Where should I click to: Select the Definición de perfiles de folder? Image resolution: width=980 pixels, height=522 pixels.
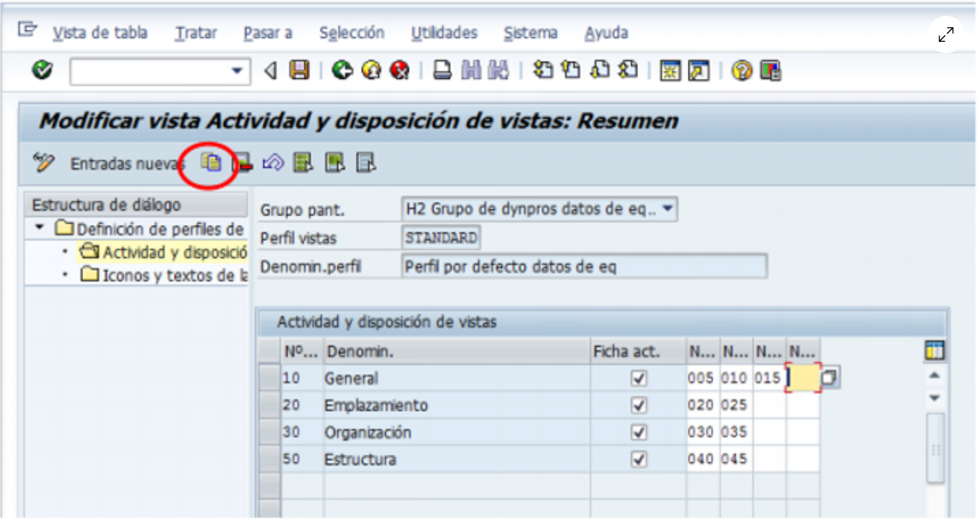click(x=149, y=229)
